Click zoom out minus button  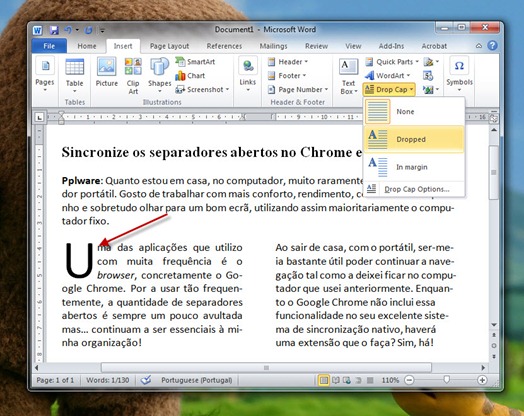pyautogui.click(x=409, y=380)
